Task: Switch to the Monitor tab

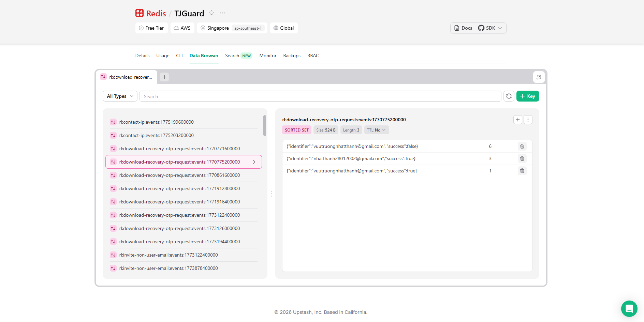Action: [x=268, y=56]
